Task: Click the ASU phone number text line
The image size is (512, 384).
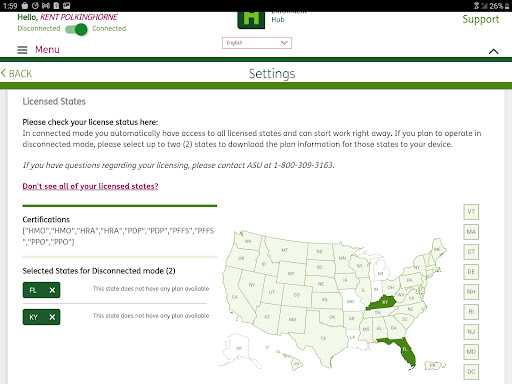Action: pos(178,165)
